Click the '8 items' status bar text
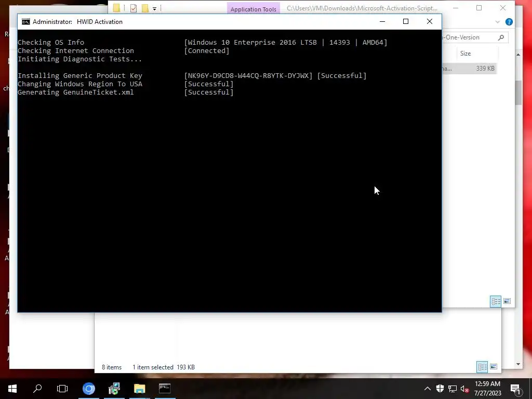Image resolution: width=532 pixels, height=399 pixels. [112, 367]
